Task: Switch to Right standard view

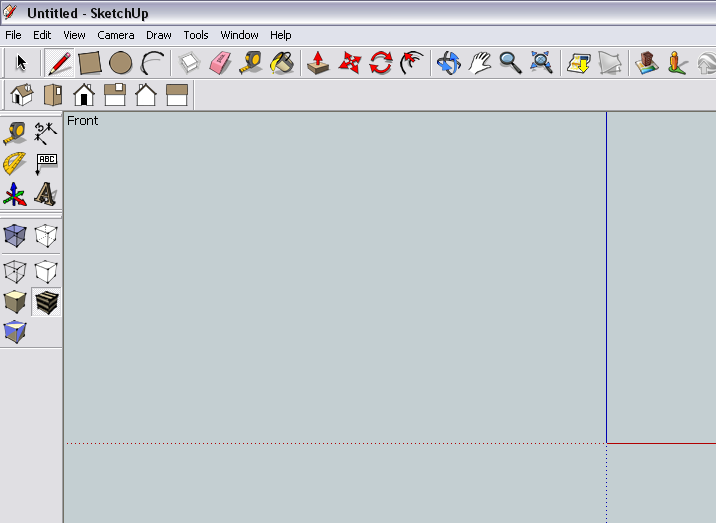Action: pyautogui.click(x=115, y=95)
